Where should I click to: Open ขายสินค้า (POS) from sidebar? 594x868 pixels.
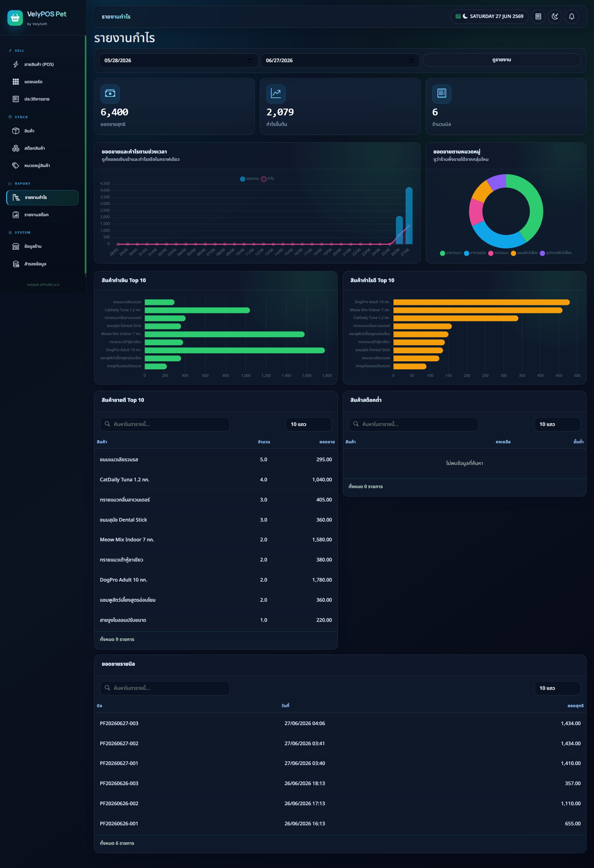pyautogui.click(x=42, y=64)
